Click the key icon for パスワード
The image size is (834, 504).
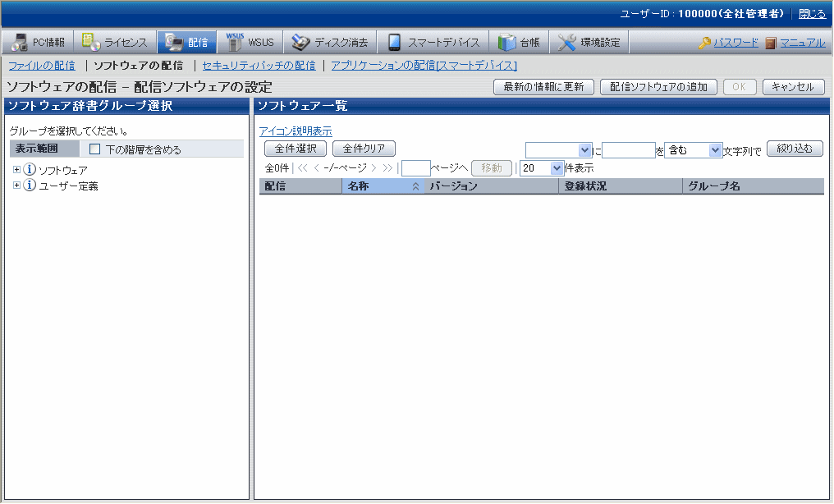click(x=704, y=43)
